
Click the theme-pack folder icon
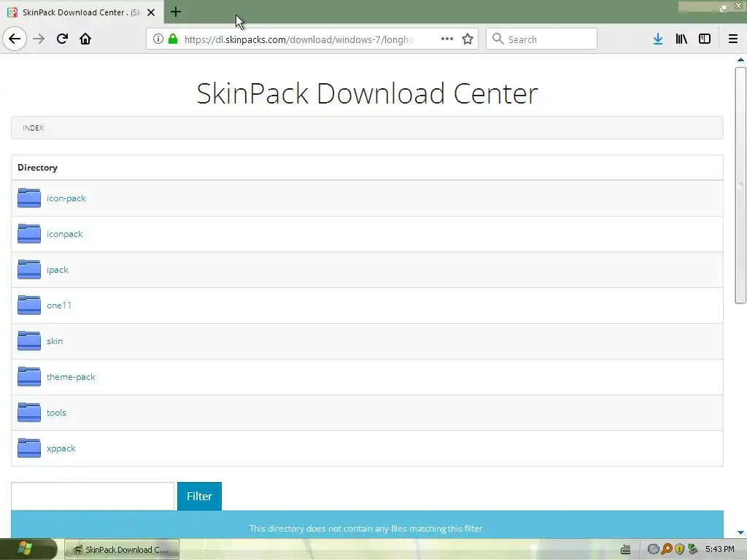pos(29,377)
